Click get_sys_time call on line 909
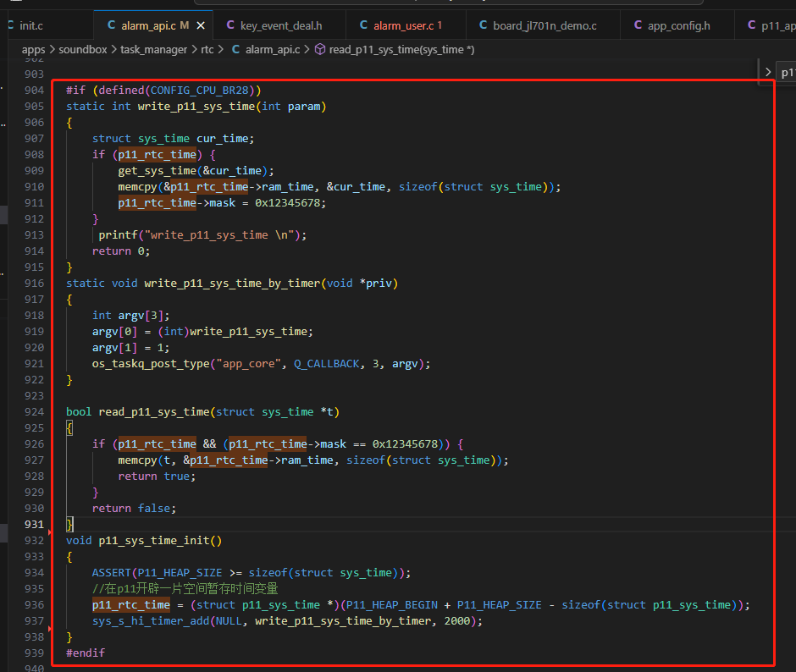 click(158, 171)
